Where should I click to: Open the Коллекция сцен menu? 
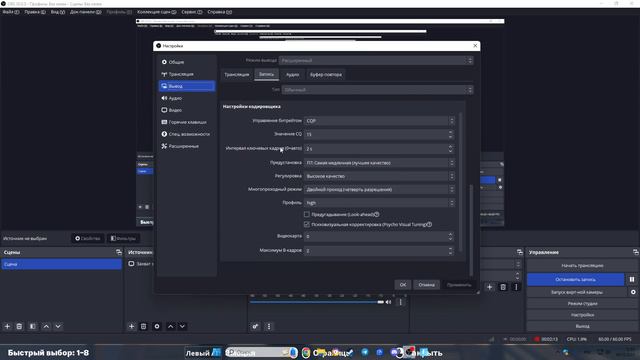157,12
